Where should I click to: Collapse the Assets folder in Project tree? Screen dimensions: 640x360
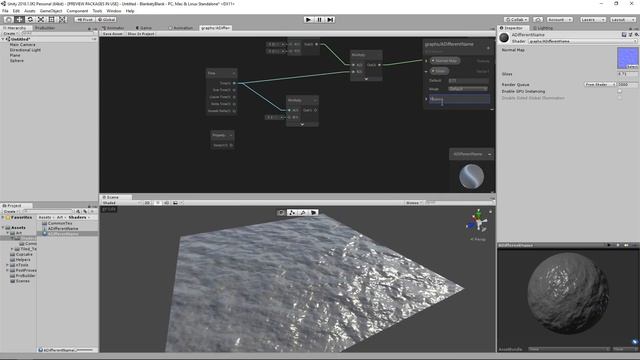(3, 228)
